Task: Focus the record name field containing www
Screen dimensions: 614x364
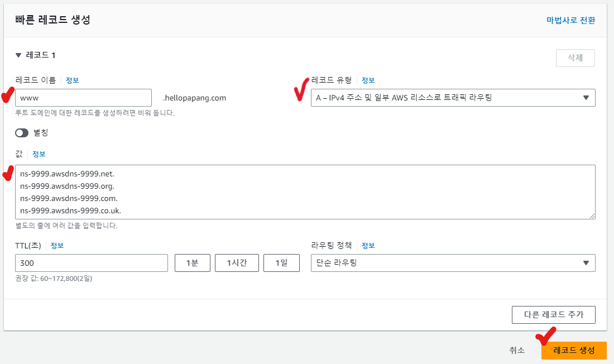Action: point(83,98)
